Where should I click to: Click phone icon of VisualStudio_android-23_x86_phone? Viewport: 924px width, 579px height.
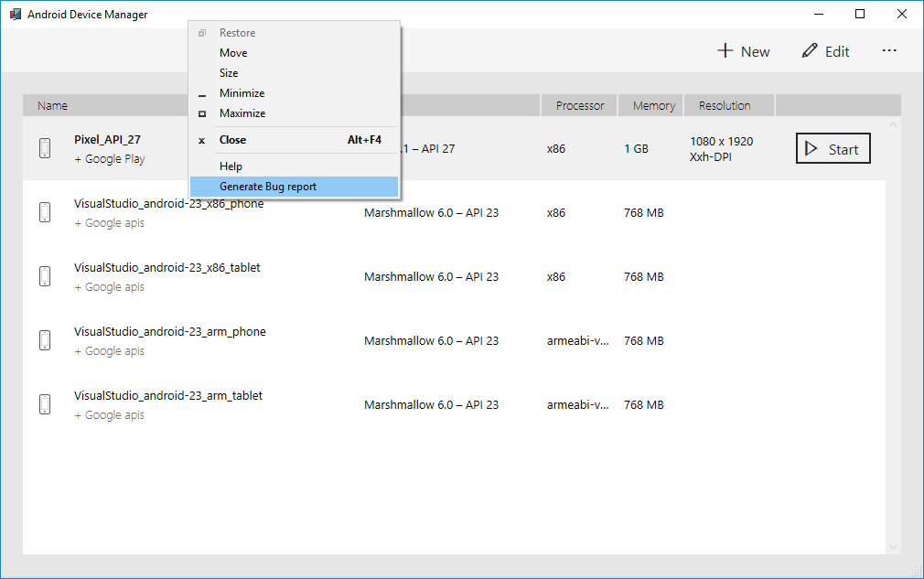point(45,212)
